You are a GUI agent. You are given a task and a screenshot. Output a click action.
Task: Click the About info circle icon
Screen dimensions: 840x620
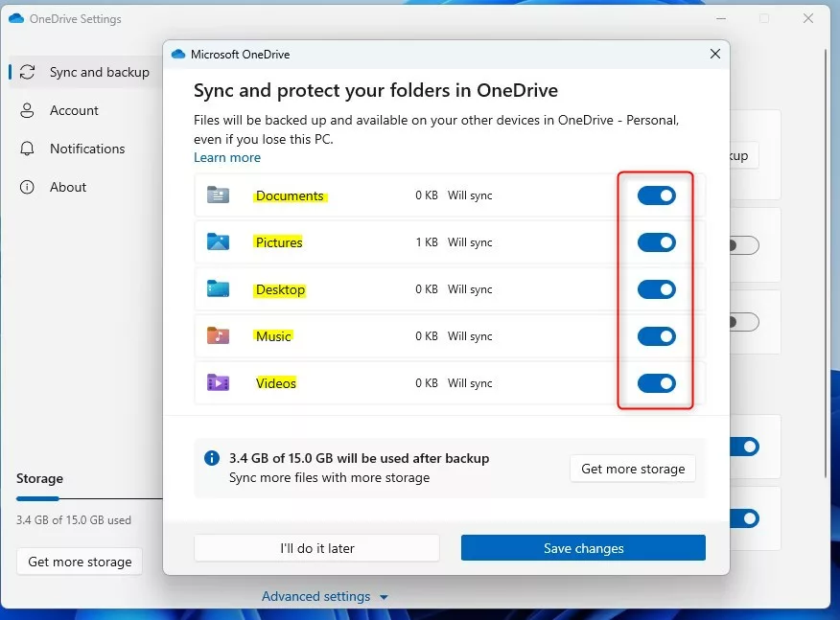(x=27, y=187)
